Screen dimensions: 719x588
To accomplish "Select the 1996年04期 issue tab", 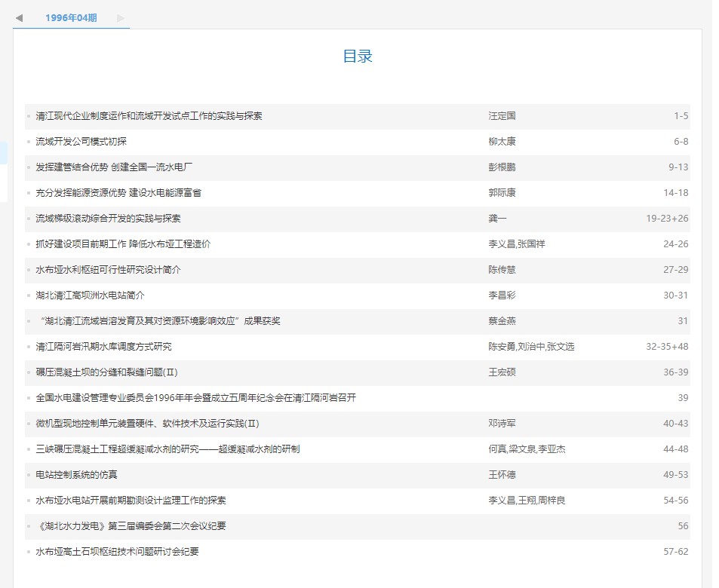I will point(71,18).
